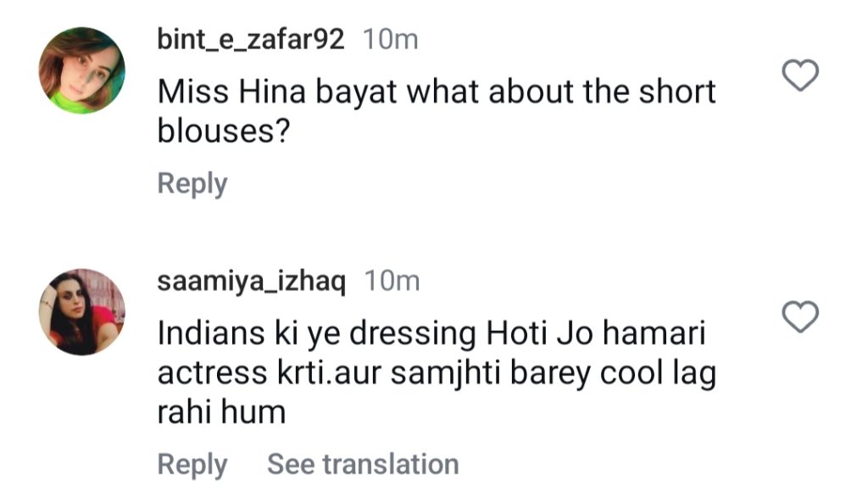
Task: Click the 'Indians ki ye dressing' text line
Action: [x=431, y=334]
